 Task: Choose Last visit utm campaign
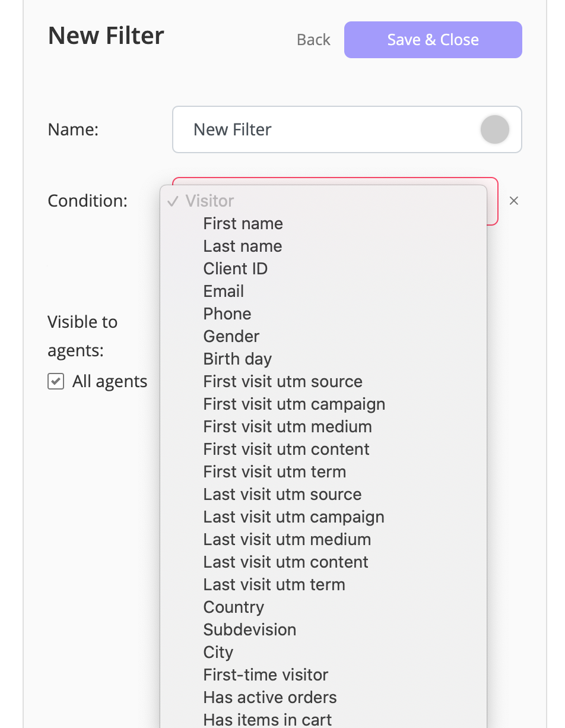pyautogui.click(x=293, y=517)
